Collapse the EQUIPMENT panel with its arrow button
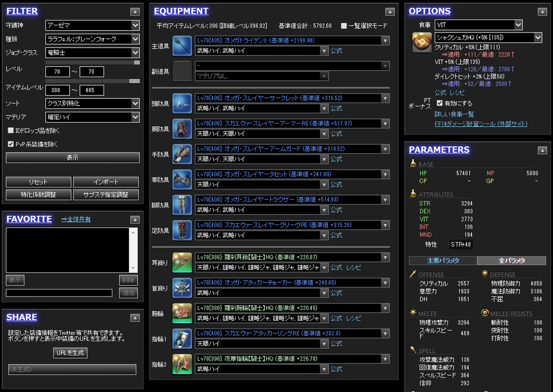The image size is (553, 392). pos(390,12)
